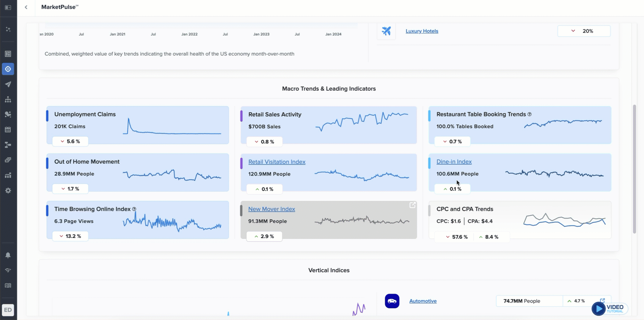Click the sparkles icon in sidebar
Viewport: 644px width, 320px height.
[x=8, y=29]
